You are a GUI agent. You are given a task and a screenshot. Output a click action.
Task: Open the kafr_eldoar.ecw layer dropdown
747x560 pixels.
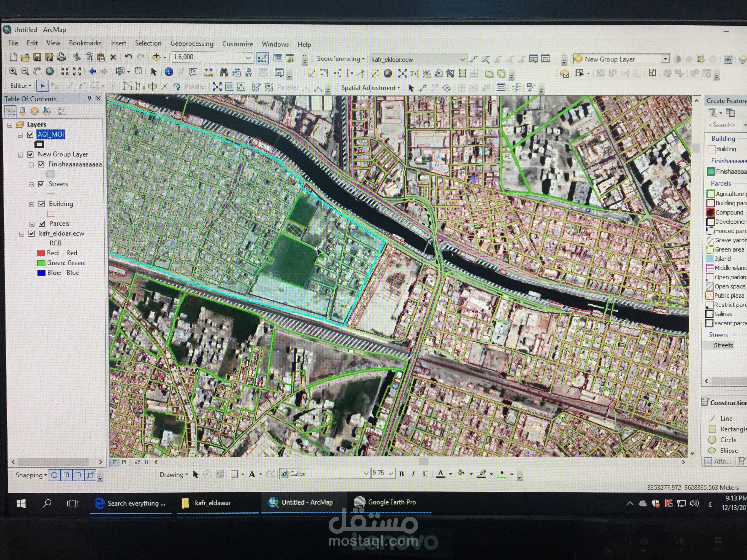pos(462,59)
